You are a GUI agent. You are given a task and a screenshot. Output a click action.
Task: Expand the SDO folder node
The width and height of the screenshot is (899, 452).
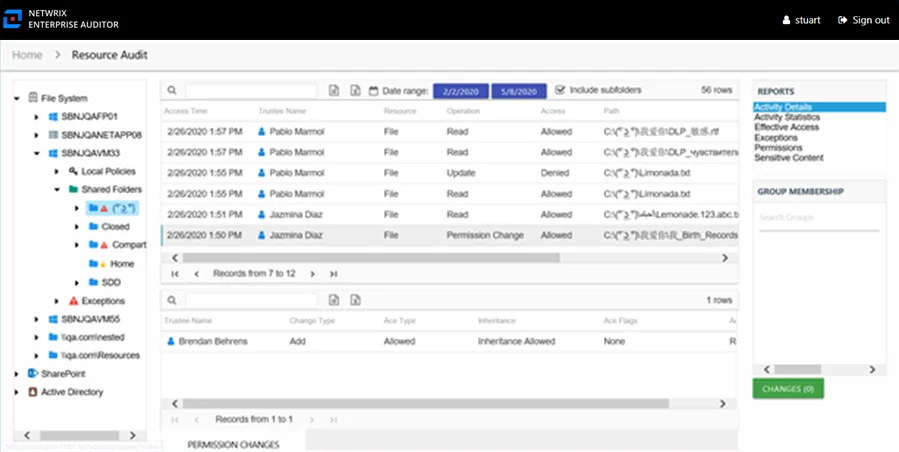click(x=77, y=283)
